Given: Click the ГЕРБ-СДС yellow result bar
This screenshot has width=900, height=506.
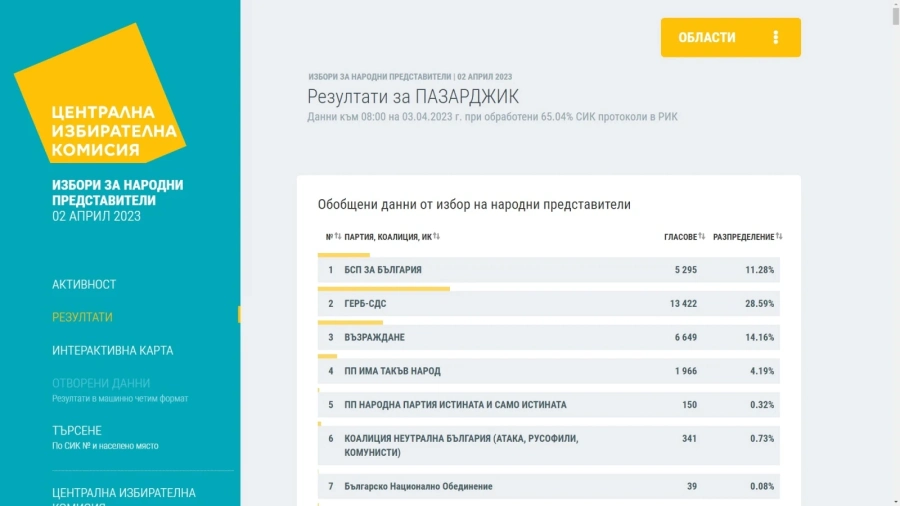Looking at the screenshot, I should tap(384, 289).
